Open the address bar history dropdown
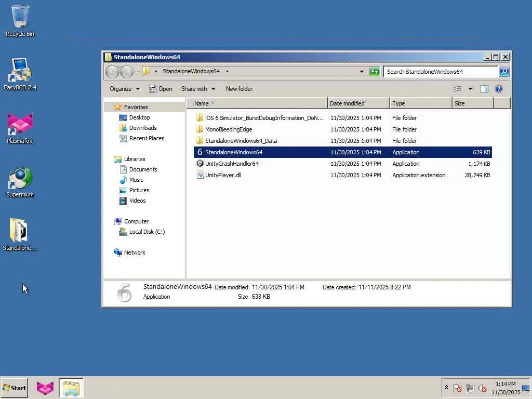 (362, 72)
